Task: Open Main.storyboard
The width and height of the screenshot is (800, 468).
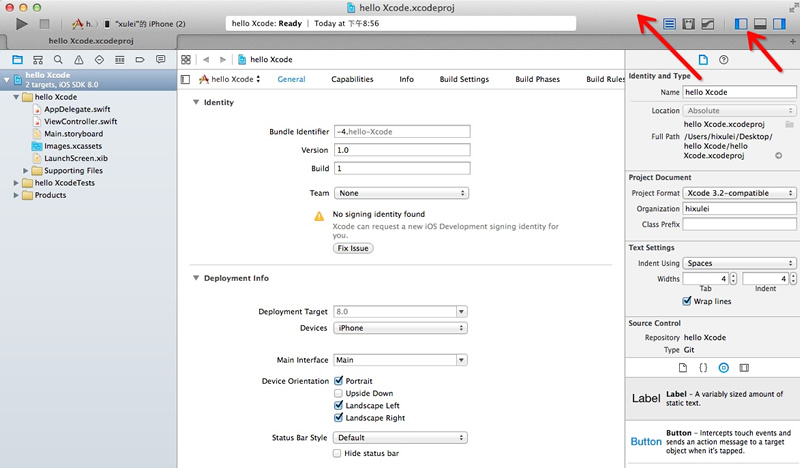Action: (73, 134)
